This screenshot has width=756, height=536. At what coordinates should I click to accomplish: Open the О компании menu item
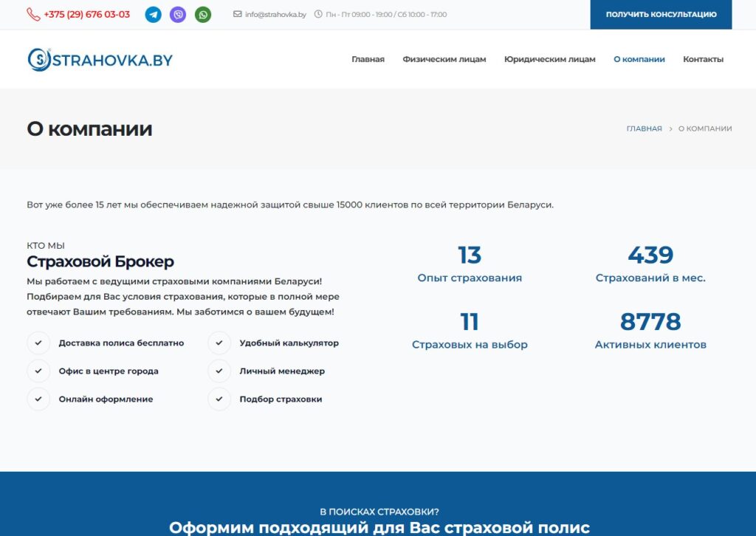click(639, 59)
